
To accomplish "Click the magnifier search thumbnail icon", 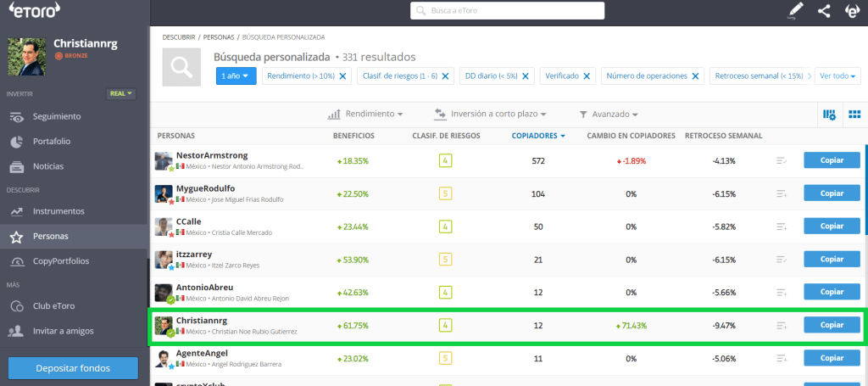I will [x=181, y=66].
